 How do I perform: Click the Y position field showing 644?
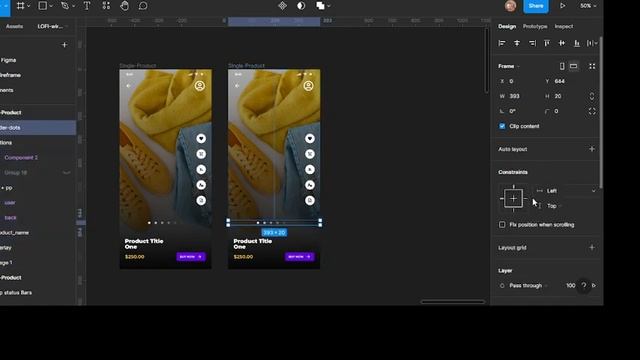563,81
